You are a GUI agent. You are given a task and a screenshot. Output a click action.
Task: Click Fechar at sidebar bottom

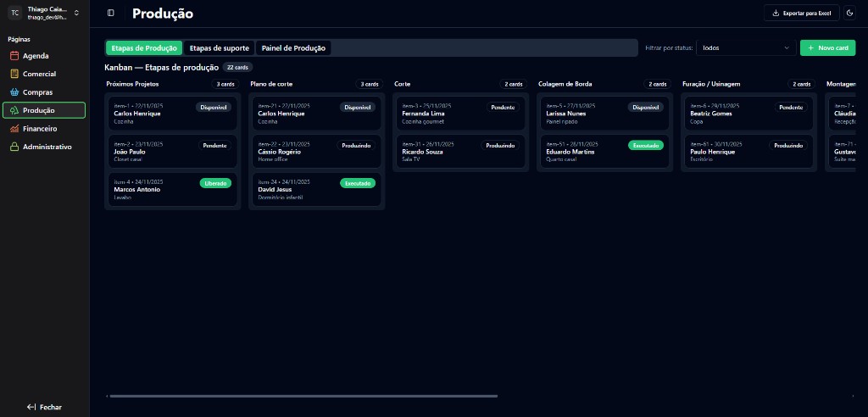click(44, 407)
